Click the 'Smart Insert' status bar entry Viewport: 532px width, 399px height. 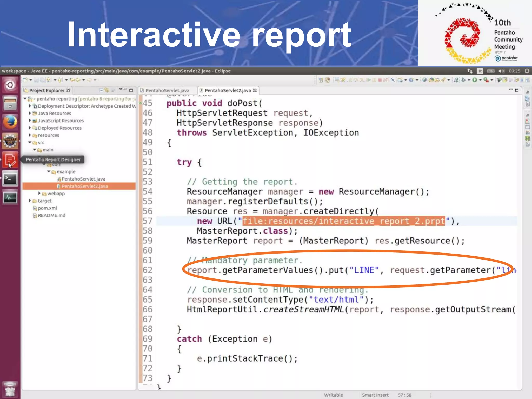pyautogui.click(x=375, y=395)
